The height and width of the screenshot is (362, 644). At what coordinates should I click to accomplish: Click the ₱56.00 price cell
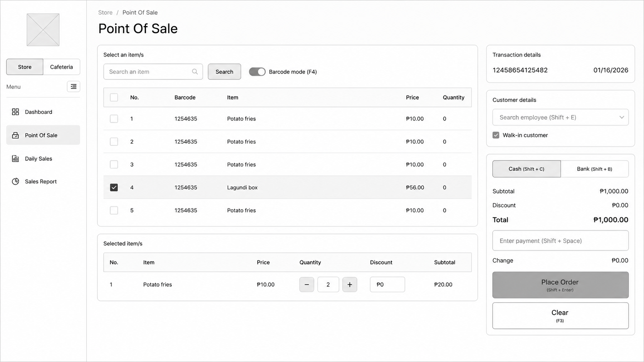415,187
